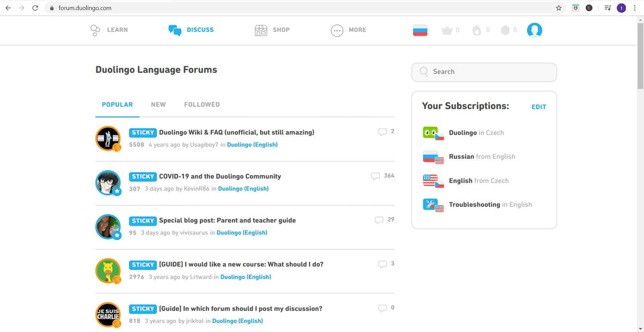Open the Chrome profile avatar
The image size is (644, 332).
(621, 8)
